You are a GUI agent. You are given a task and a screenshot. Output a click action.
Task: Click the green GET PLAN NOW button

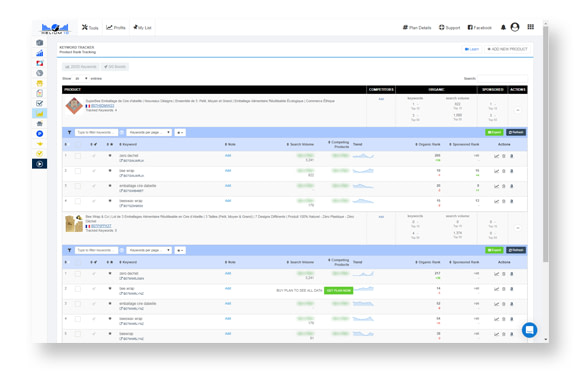coord(338,290)
